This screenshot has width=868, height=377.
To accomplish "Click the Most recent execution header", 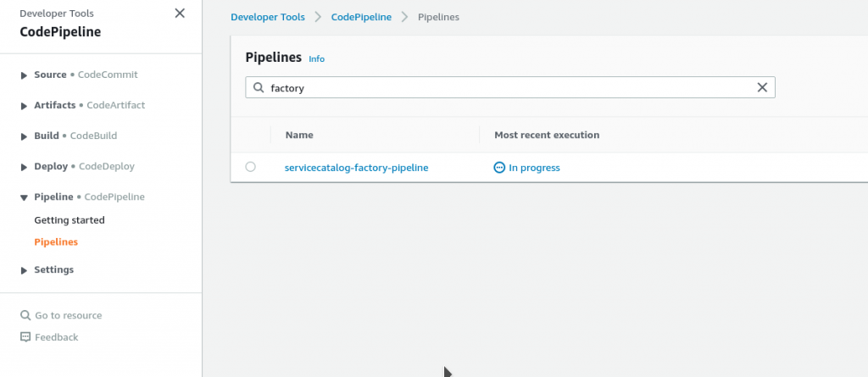I will coord(547,135).
